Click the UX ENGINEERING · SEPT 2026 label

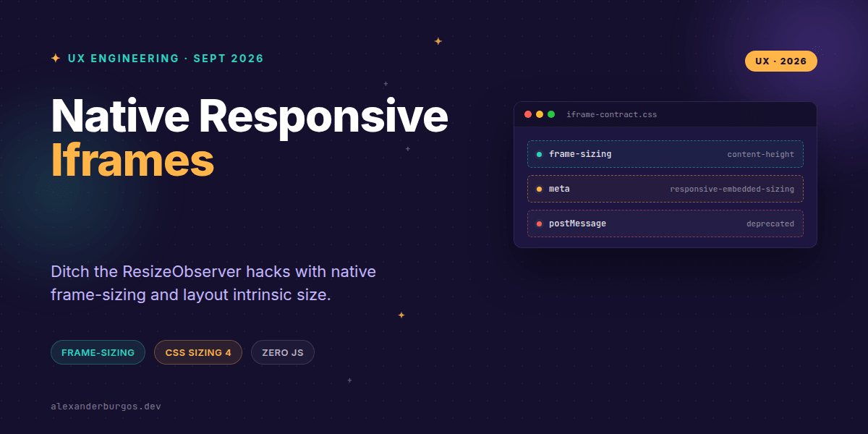click(x=166, y=59)
